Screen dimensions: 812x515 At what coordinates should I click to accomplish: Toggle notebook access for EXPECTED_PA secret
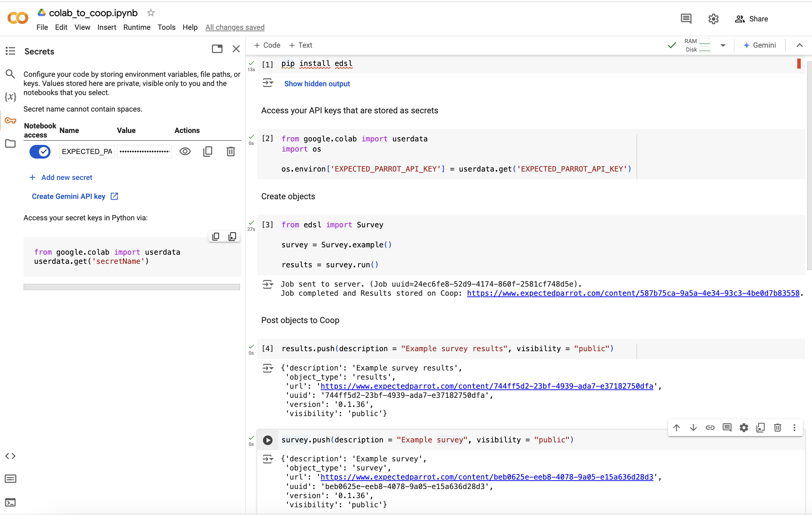coord(40,151)
